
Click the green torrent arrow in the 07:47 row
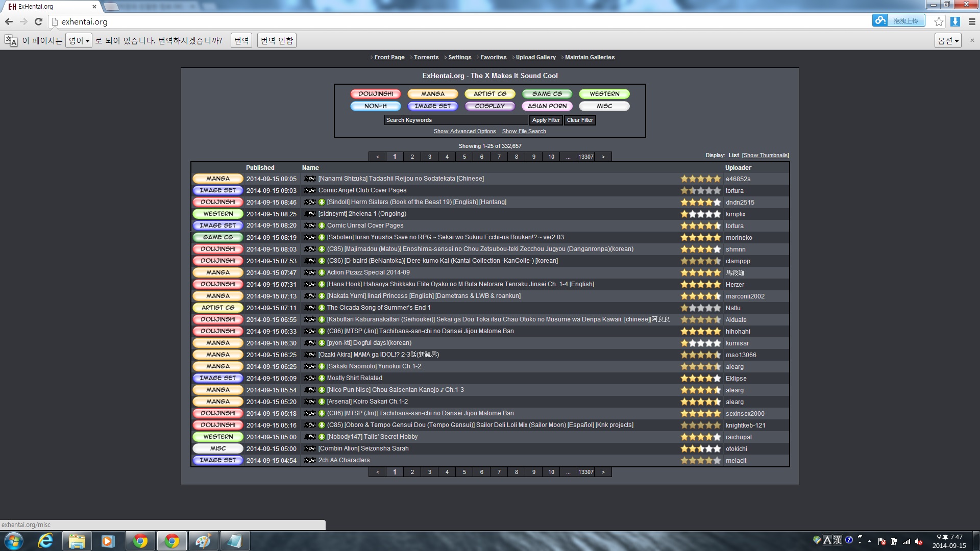click(322, 272)
